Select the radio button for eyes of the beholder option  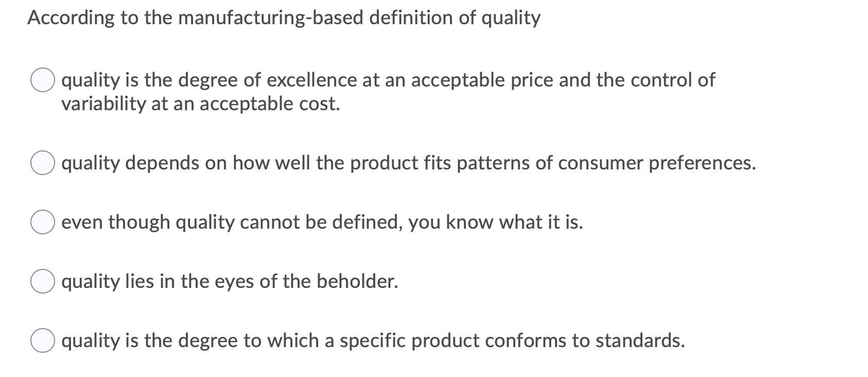pos(43,281)
